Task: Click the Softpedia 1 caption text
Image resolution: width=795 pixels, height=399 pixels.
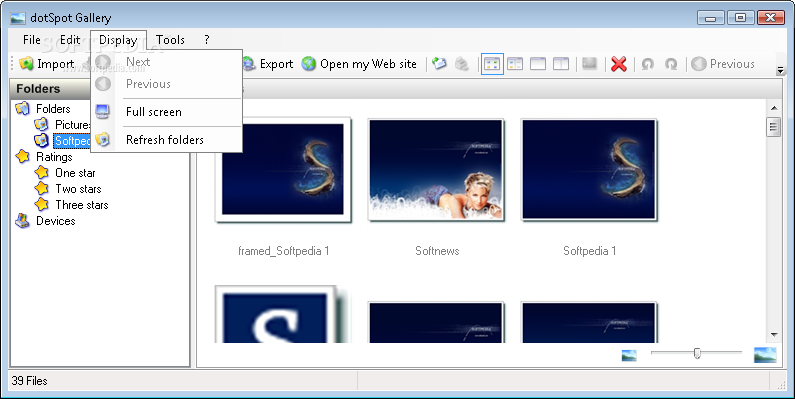Action: (589, 251)
